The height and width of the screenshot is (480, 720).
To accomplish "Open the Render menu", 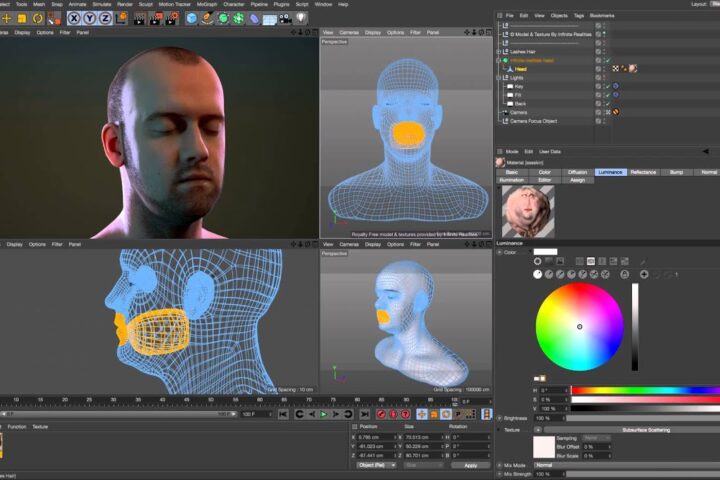I will pos(124,4).
